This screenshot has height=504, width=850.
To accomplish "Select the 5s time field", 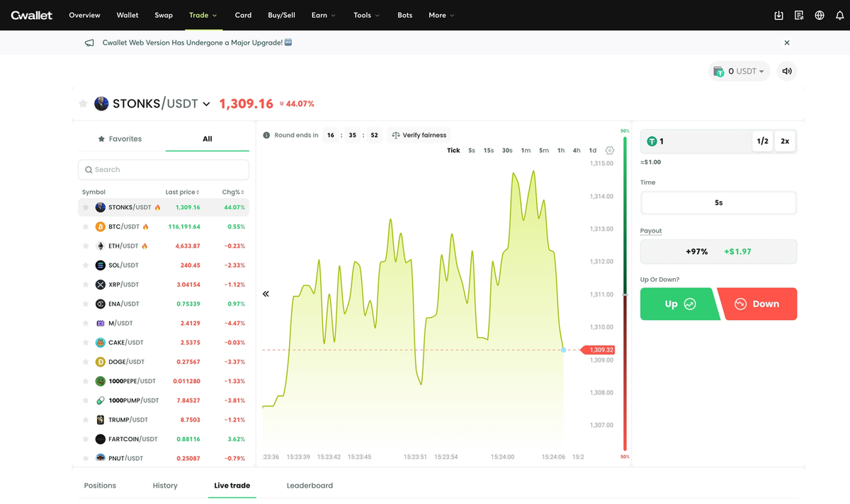I will tap(718, 202).
